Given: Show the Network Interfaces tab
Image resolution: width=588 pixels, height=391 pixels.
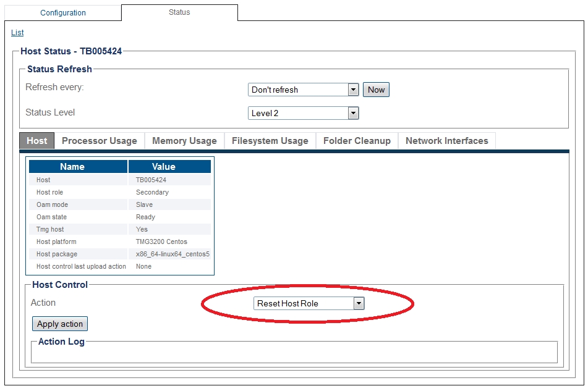Looking at the screenshot, I should pos(446,141).
